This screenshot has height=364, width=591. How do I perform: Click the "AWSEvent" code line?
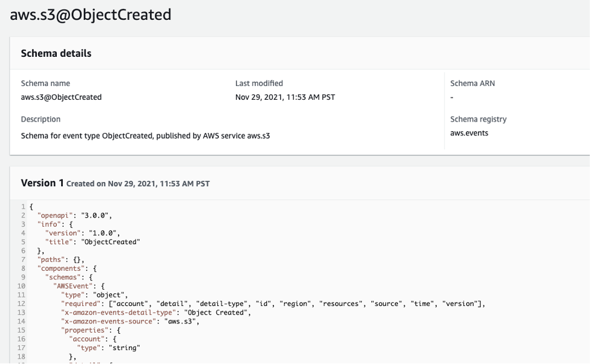tap(79, 286)
